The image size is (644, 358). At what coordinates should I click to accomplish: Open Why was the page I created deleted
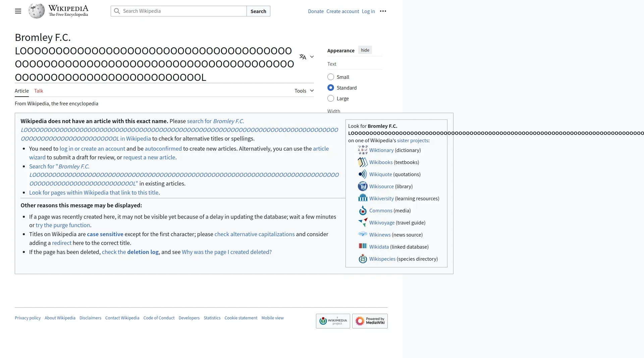(227, 252)
